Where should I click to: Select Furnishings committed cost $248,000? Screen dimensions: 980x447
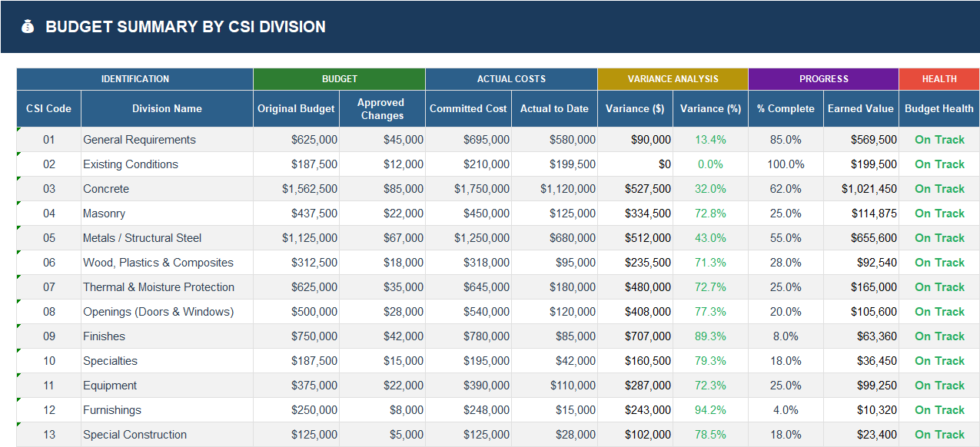pyautogui.click(x=468, y=410)
